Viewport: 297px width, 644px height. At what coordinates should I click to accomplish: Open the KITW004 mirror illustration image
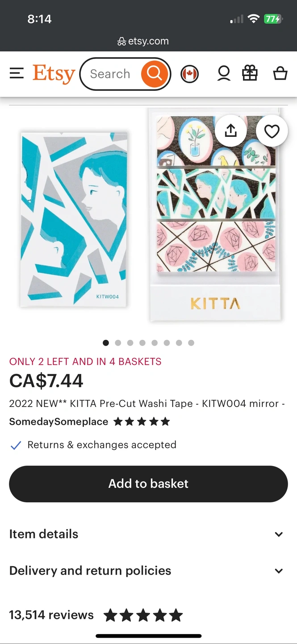74,219
